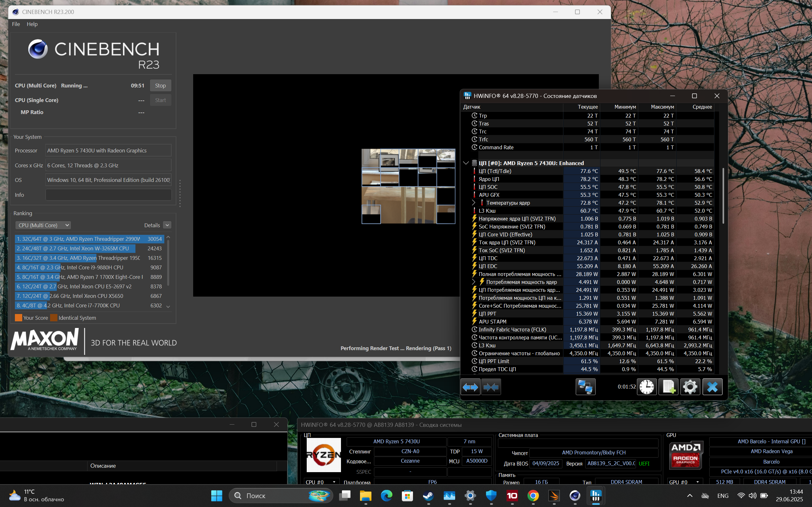The height and width of the screenshot is (507, 812).
Task: Click the expand sensor window arrows icon
Action: (x=470, y=387)
